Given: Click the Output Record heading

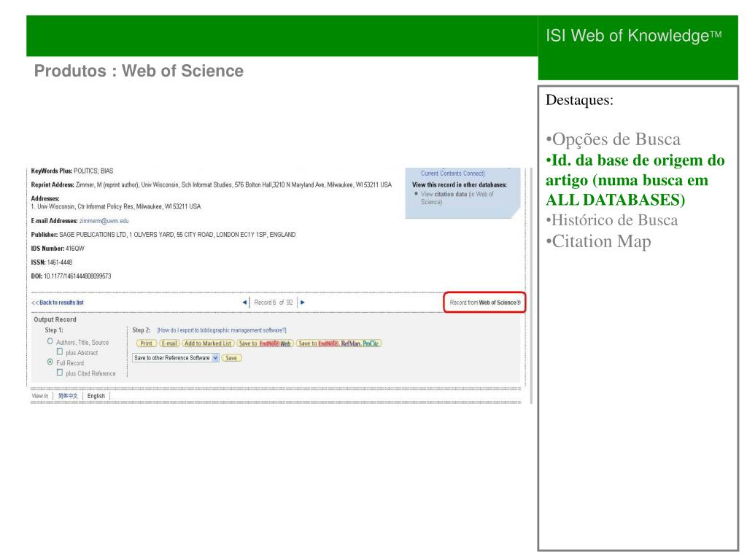Looking at the screenshot, I should tap(55, 319).
